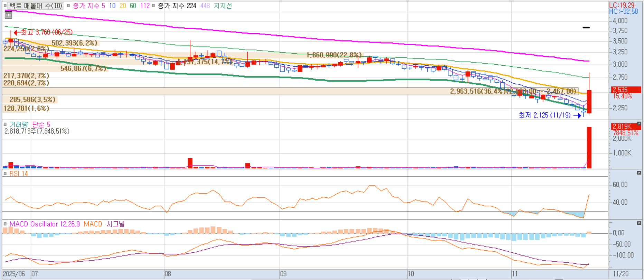Image resolution: width=644 pixels, height=280 pixels.
Task: Select the green 지지선 label
Action: (223, 6)
